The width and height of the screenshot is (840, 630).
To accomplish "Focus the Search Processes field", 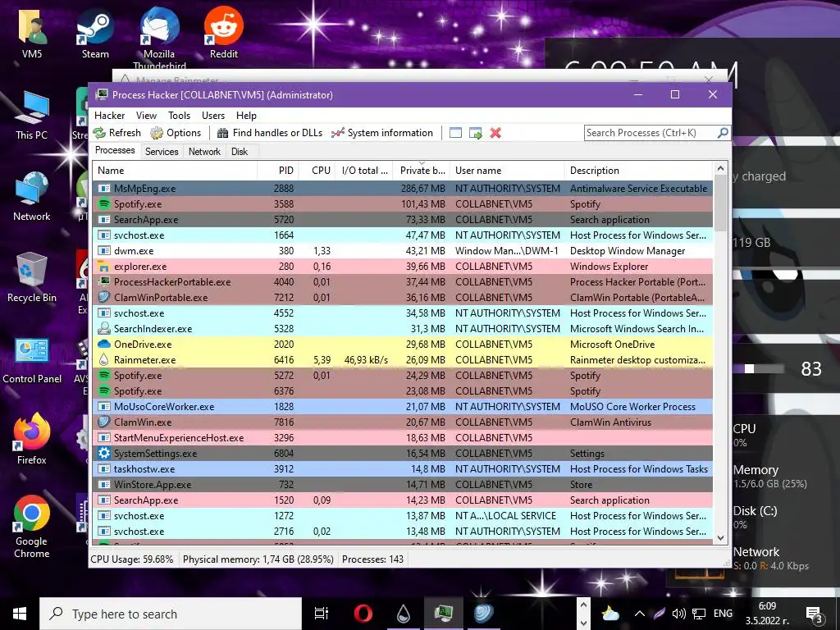I will pyautogui.click(x=651, y=133).
